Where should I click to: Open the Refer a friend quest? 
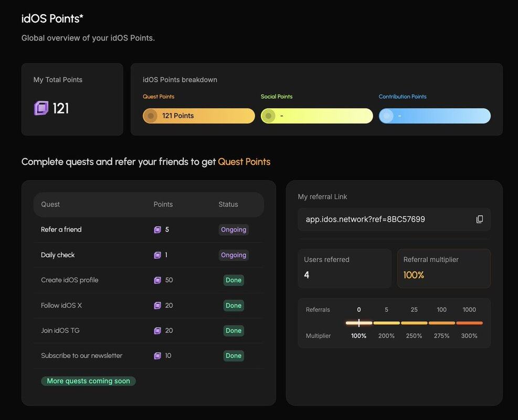click(61, 229)
